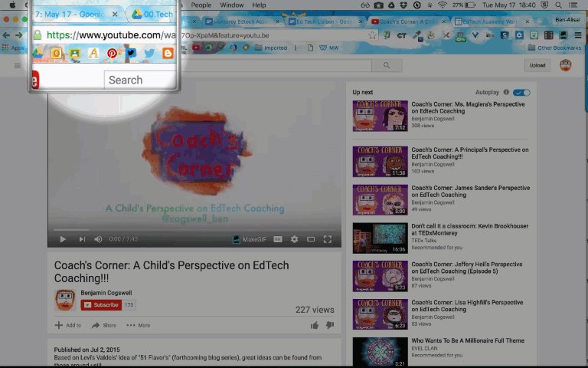The width and height of the screenshot is (588, 368).
Task: Open the Ben-Alisal profile switcher
Action: pos(568,19)
